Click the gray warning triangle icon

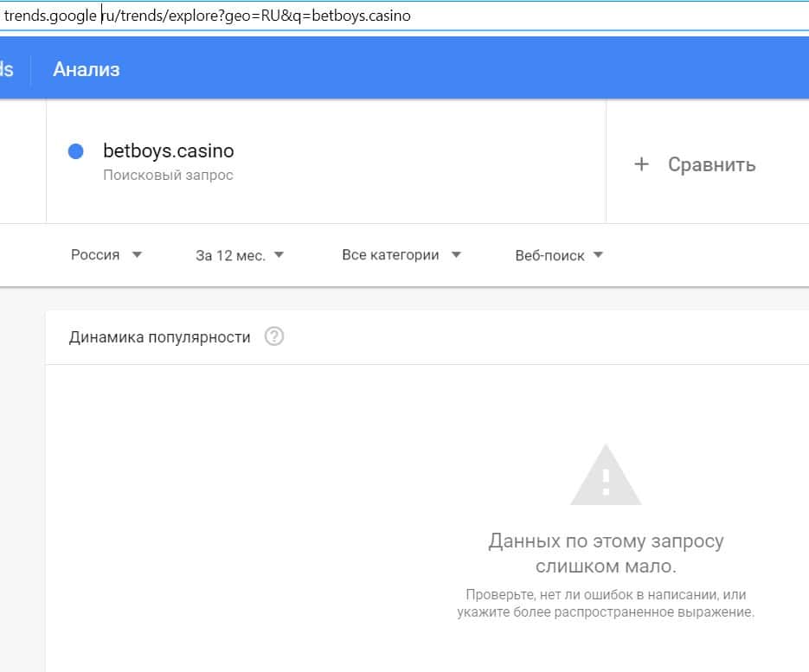pyautogui.click(x=606, y=476)
